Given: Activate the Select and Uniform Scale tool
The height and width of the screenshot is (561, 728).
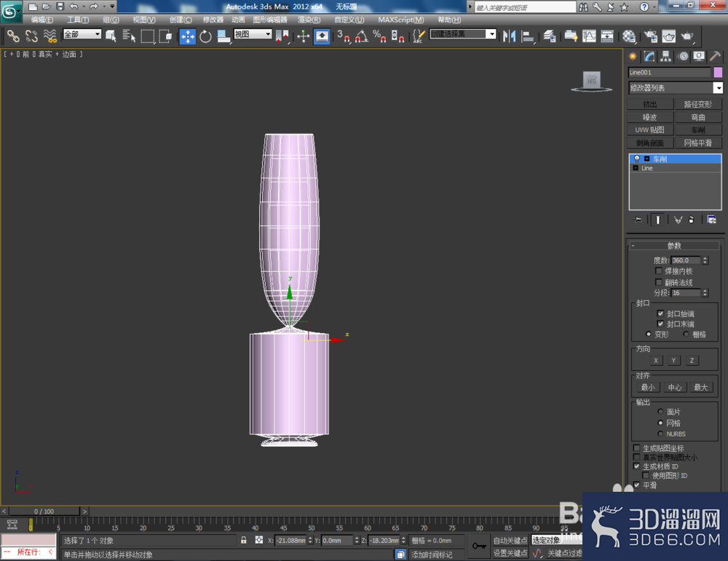Looking at the screenshot, I should (223, 36).
